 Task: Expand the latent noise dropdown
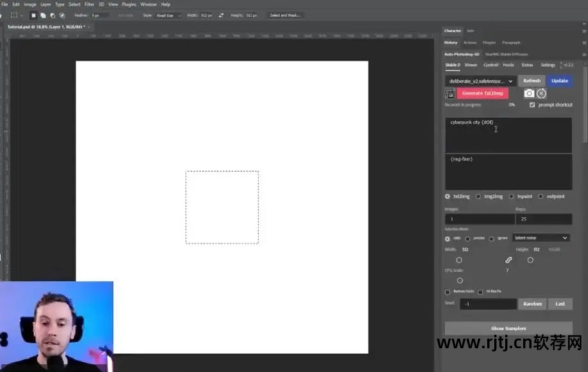(x=541, y=238)
